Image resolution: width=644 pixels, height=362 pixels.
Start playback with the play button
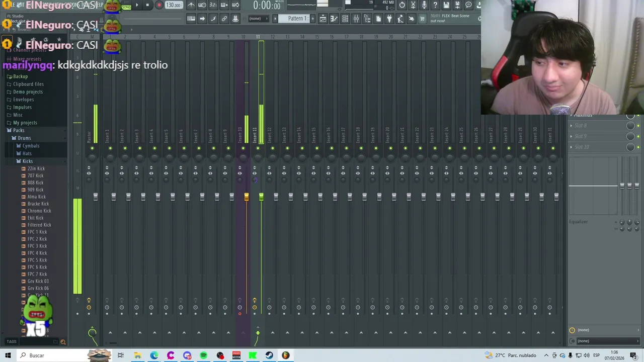pos(137,5)
